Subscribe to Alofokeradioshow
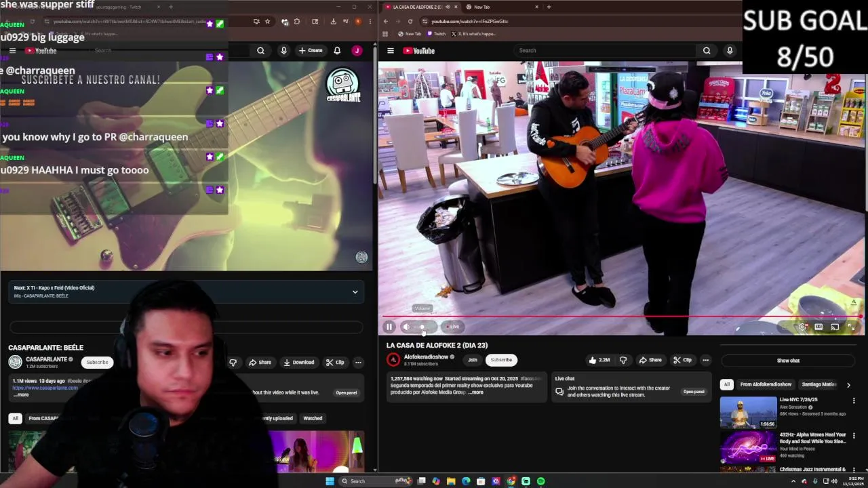This screenshot has width=868, height=488. pyautogui.click(x=501, y=360)
